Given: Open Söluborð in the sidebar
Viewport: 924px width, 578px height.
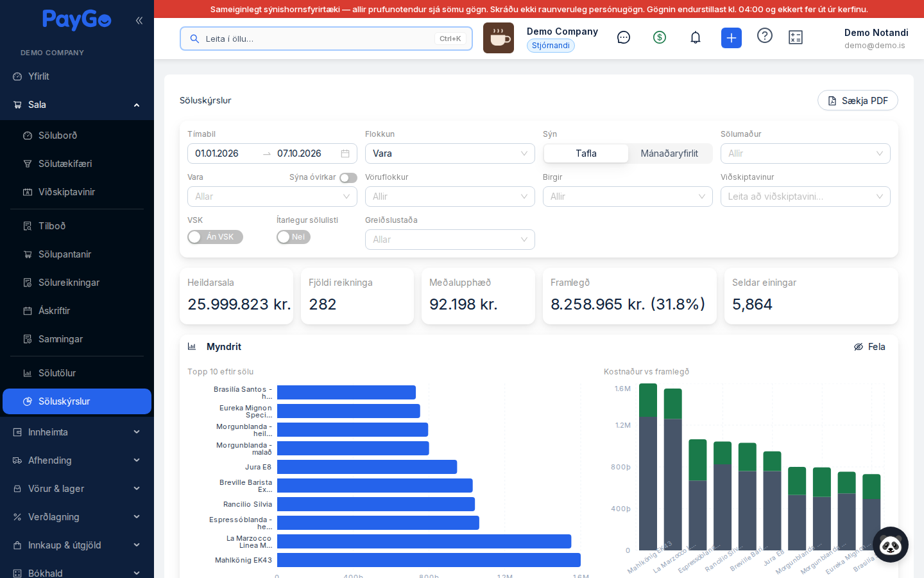Looking at the screenshot, I should [x=77, y=136].
